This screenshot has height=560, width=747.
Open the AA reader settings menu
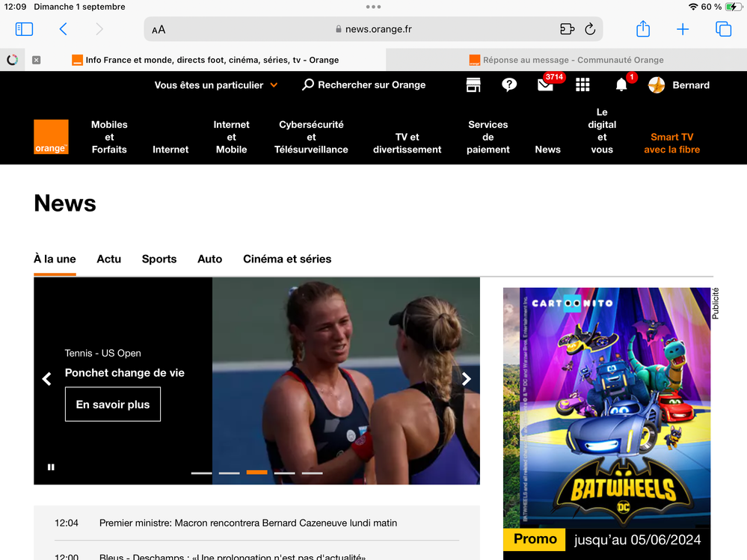coord(159,29)
